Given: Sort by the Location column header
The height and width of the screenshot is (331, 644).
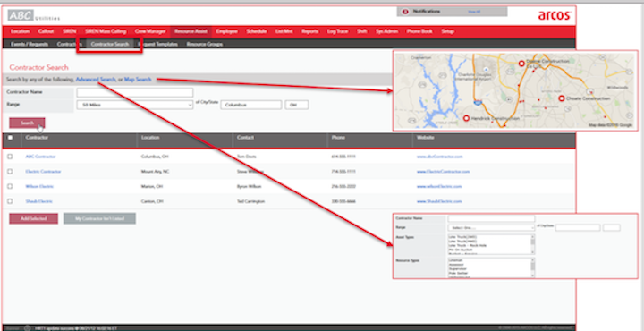Looking at the screenshot, I should coord(150,138).
